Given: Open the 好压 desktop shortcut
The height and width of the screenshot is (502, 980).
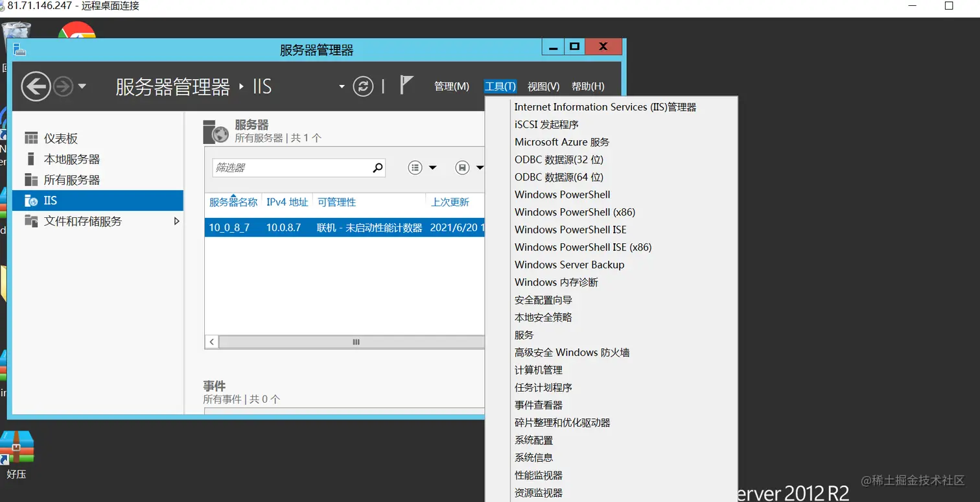Looking at the screenshot, I should point(17,455).
